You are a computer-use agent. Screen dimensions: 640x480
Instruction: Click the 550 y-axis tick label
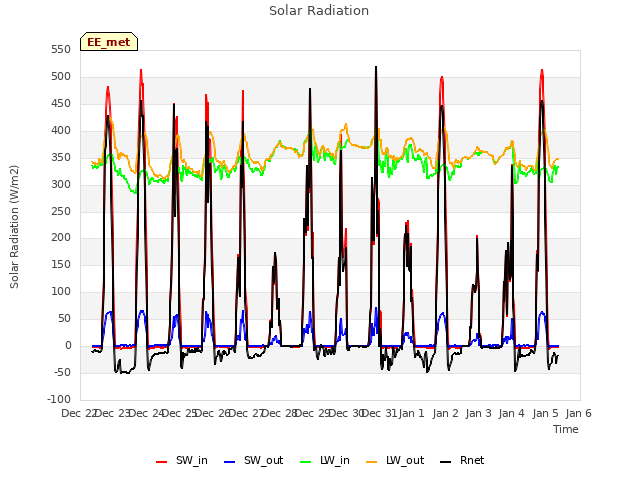tap(61, 50)
